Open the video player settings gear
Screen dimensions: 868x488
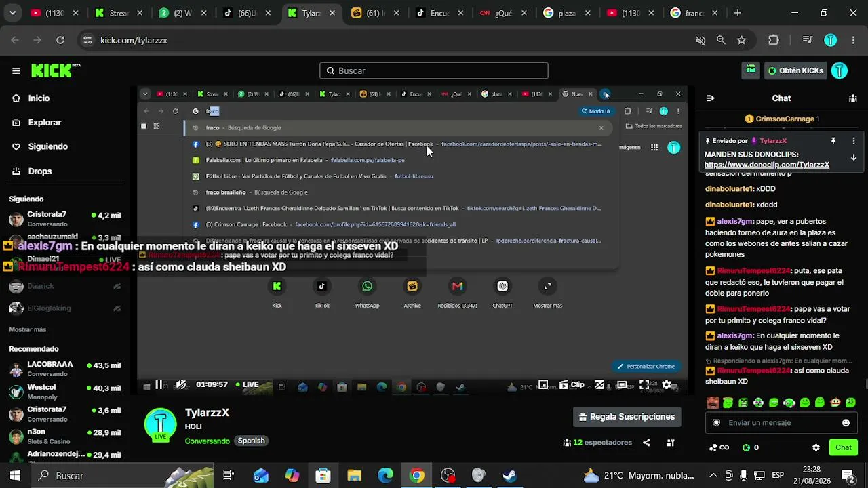tap(667, 385)
